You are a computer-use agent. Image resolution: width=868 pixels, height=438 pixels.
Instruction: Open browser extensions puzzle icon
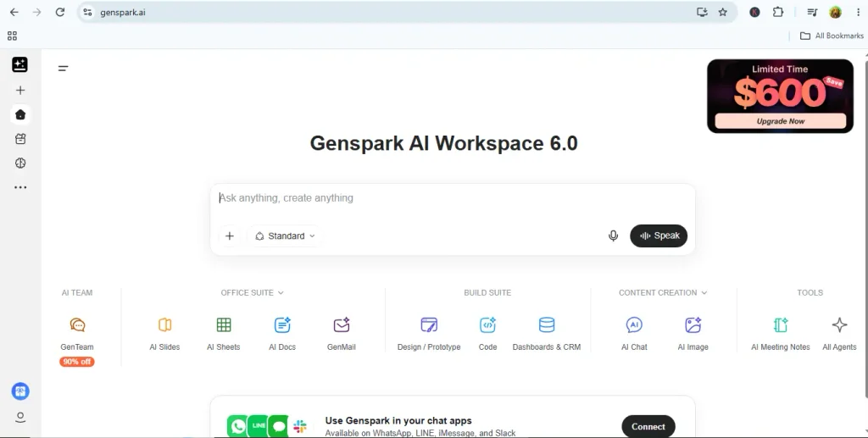point(778,12)
